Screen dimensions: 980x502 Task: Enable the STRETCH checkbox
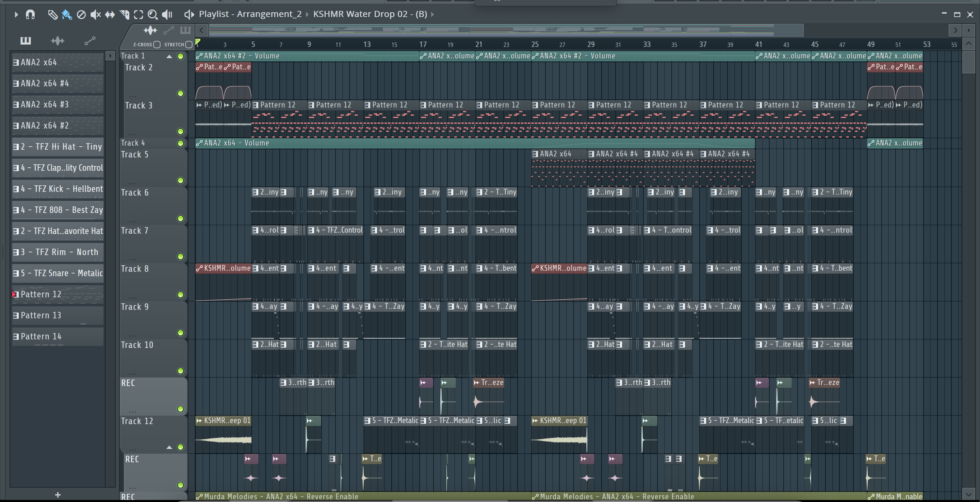tap(189, 45)
